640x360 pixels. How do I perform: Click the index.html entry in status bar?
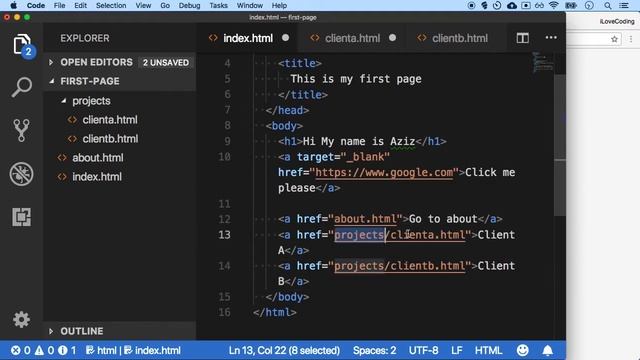tap(152, 350)
